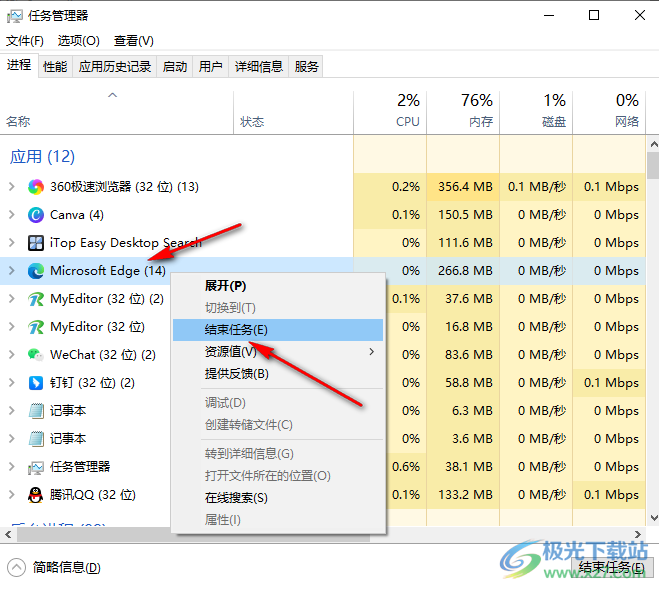This screenshot has height=589, width=659.
Task: Click the 钉钉 app icon
Action: pos(36,383)
